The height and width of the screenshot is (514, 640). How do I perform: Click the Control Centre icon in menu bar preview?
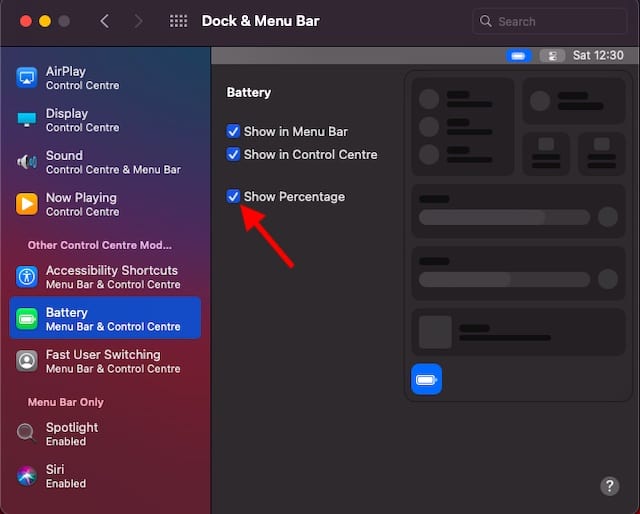click(551, 56)
